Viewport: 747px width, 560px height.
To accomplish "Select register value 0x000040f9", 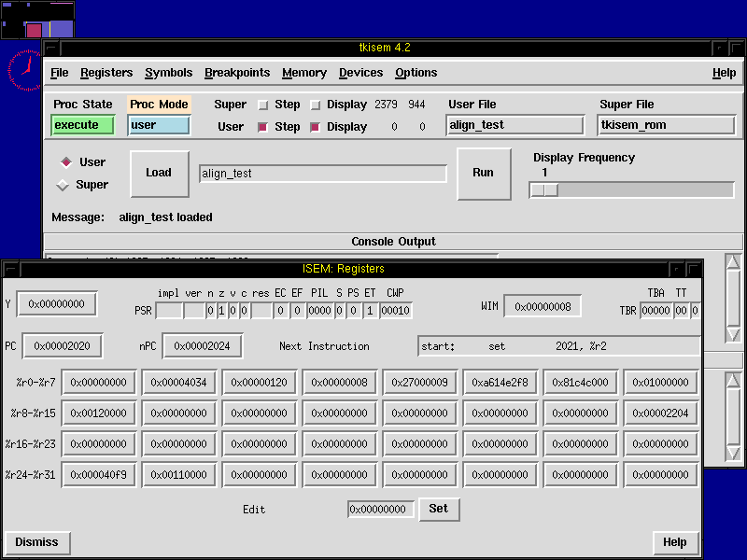I will [x=99, y=475].
